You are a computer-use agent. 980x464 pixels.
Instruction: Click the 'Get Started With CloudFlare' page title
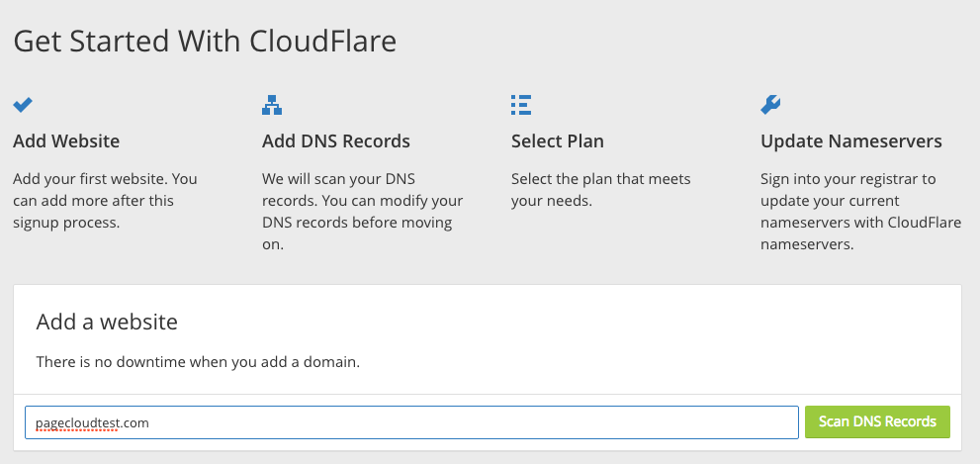point(205,42)
